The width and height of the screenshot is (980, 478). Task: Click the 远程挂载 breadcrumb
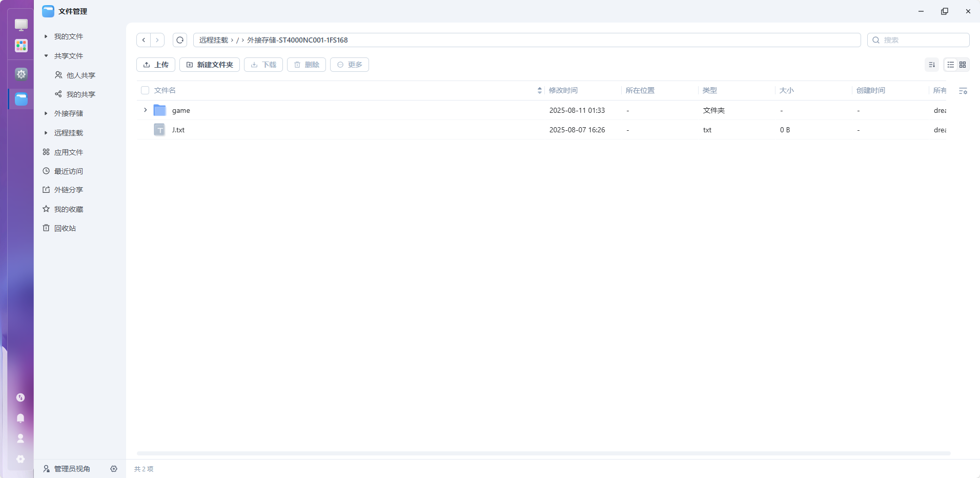(x=214, y=40)
